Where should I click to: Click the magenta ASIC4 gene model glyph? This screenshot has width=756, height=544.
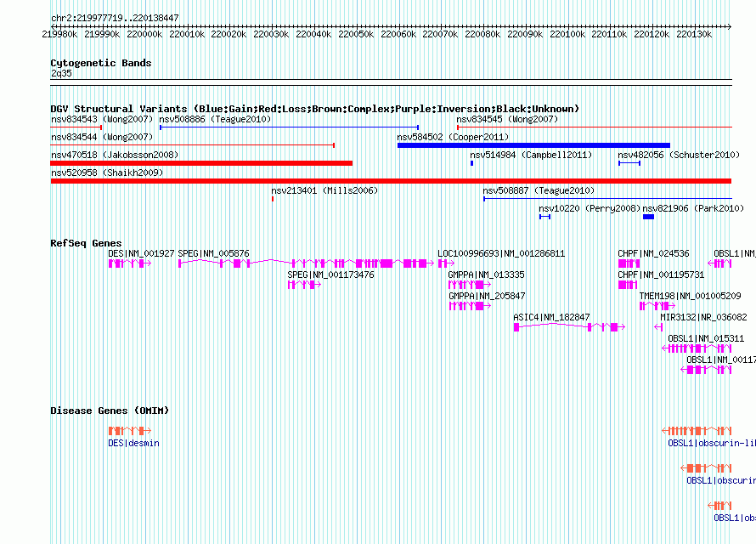click(569, 327)
